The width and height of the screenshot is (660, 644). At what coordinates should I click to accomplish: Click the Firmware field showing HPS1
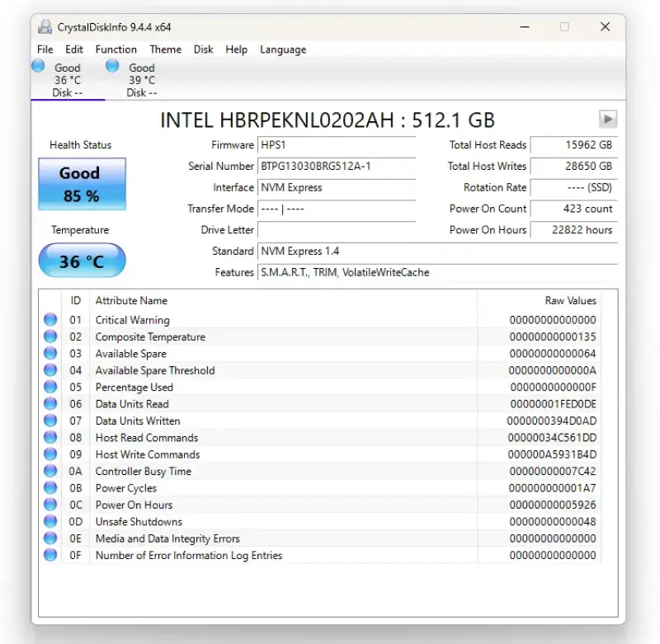pos(337,145)
